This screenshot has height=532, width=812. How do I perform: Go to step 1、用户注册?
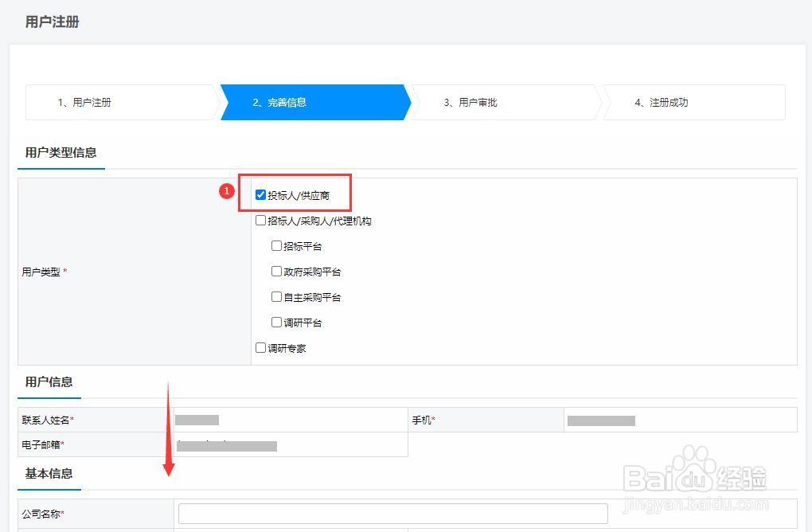122,102
